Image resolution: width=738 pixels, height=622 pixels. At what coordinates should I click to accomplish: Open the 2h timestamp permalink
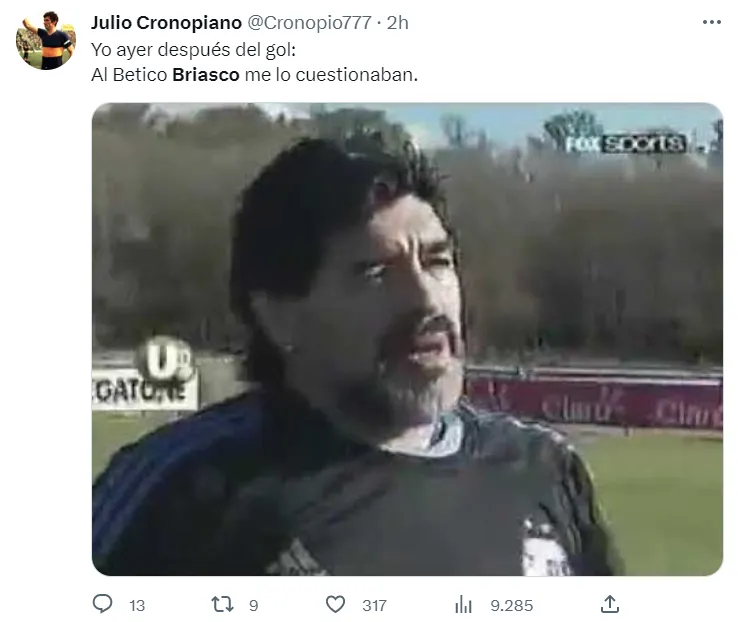[x=398, y=23]
